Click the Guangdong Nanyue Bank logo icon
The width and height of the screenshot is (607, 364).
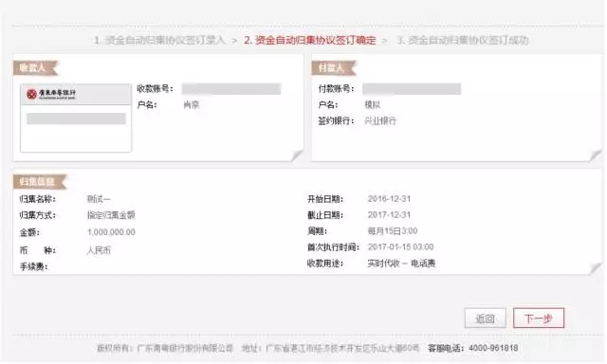coord(31,94)
